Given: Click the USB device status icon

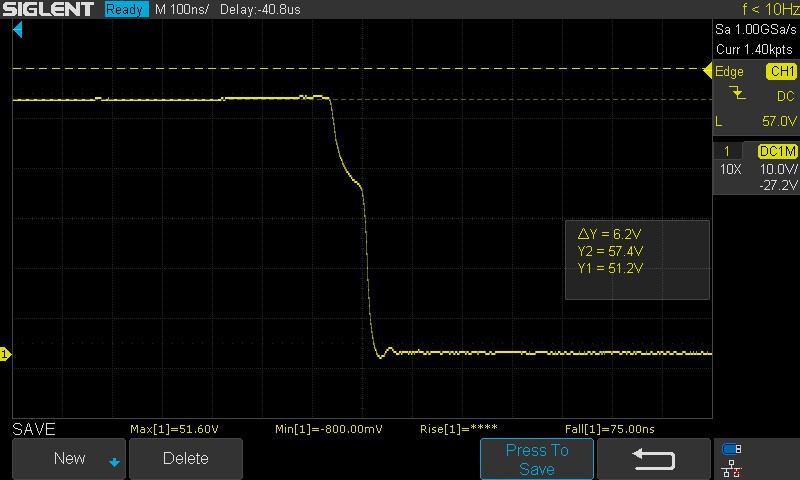Looking at the screenshot, I should tap(732, 449).
